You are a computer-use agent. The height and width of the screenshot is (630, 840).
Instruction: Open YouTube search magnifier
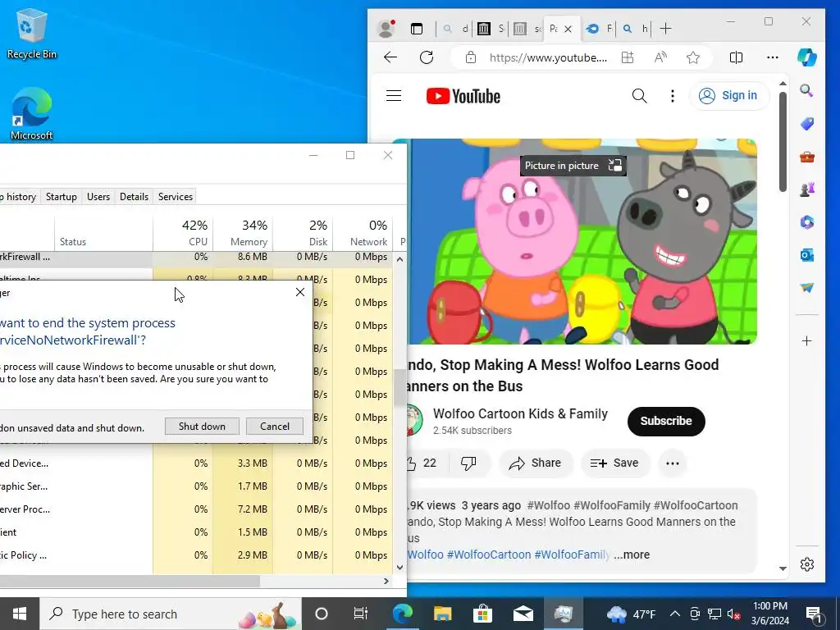point(639,96)
